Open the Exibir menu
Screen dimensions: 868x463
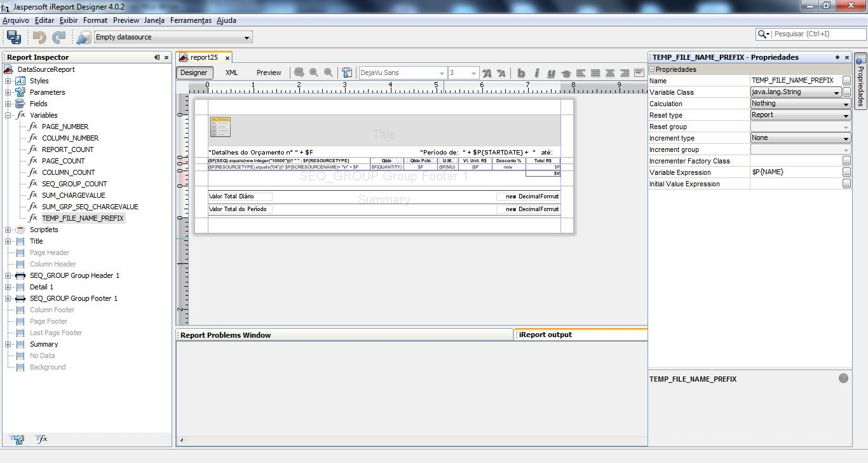(x=69, y=20)
